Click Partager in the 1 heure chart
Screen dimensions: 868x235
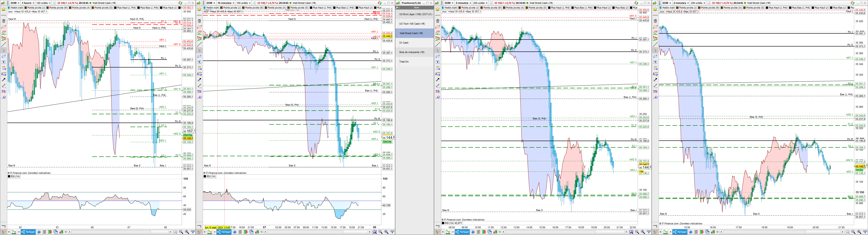(28, 232)
